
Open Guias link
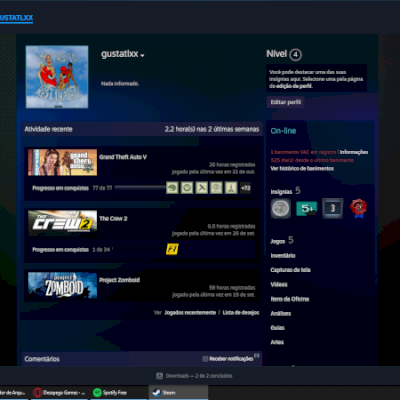click(277, 328)
